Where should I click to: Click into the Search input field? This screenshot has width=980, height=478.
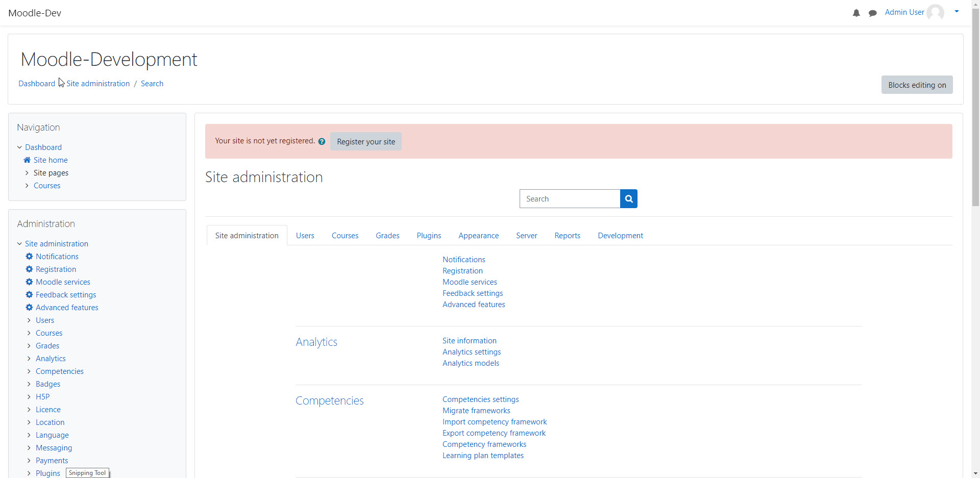(570, 198)
